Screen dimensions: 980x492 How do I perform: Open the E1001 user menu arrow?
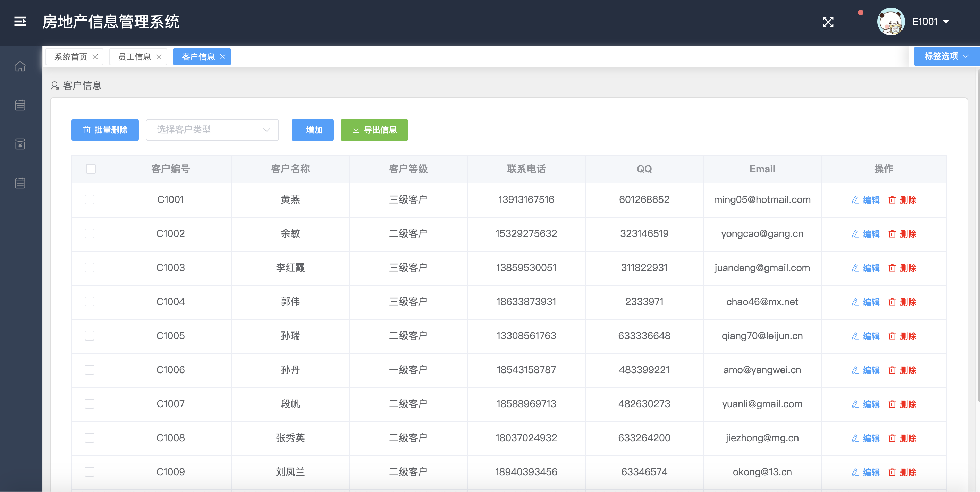tap(946, 22)
